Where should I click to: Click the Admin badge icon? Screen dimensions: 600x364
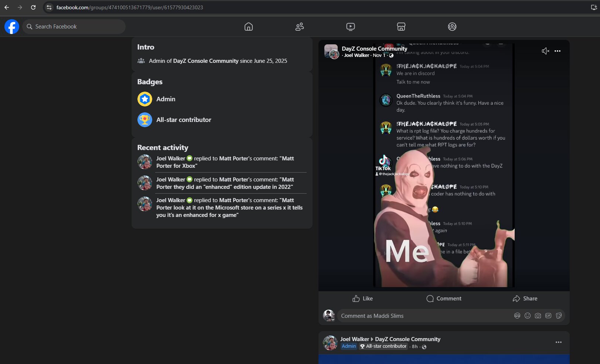coord(145,99)
